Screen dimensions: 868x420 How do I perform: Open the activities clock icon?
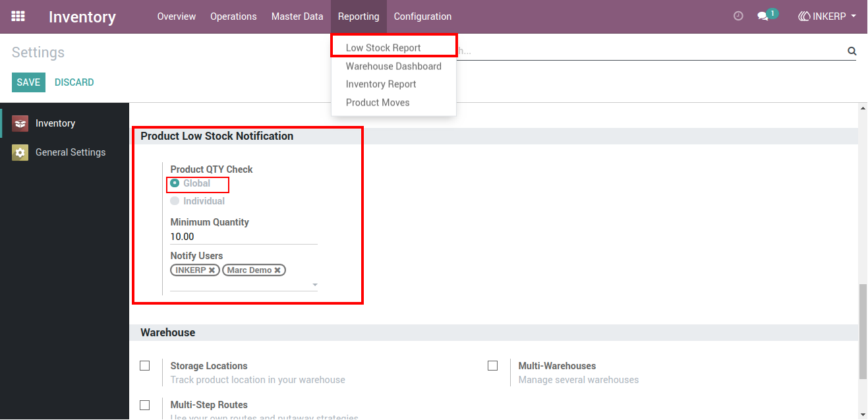click(738, 16)
